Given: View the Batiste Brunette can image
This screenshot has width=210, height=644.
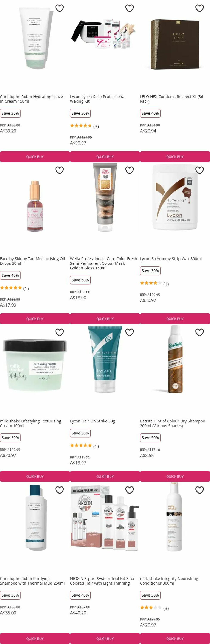Looking at the screenshot, I should [x=175, y=359].
